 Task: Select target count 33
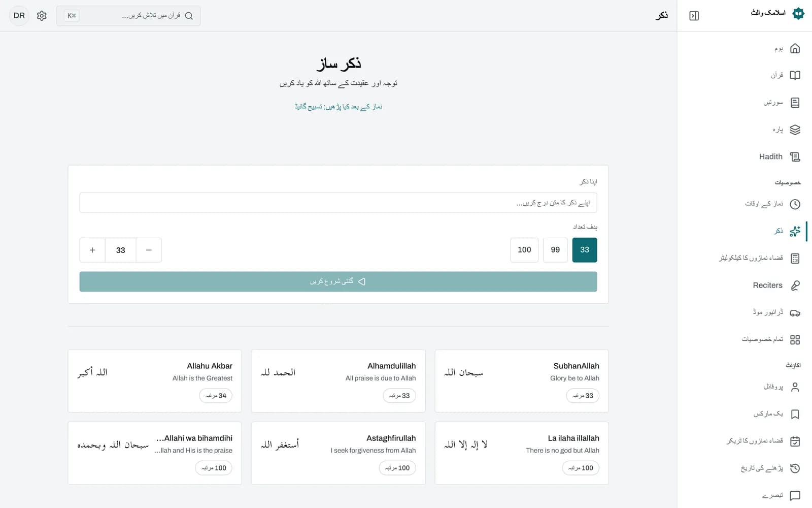pos(584,250)
